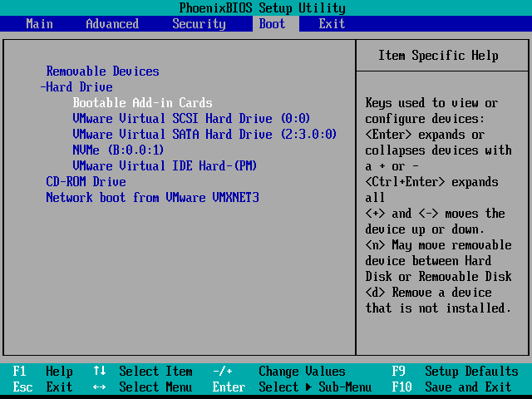Click the F1 Help key hint
This screenshot has height=399, width=532.
(x=42, y=372)
